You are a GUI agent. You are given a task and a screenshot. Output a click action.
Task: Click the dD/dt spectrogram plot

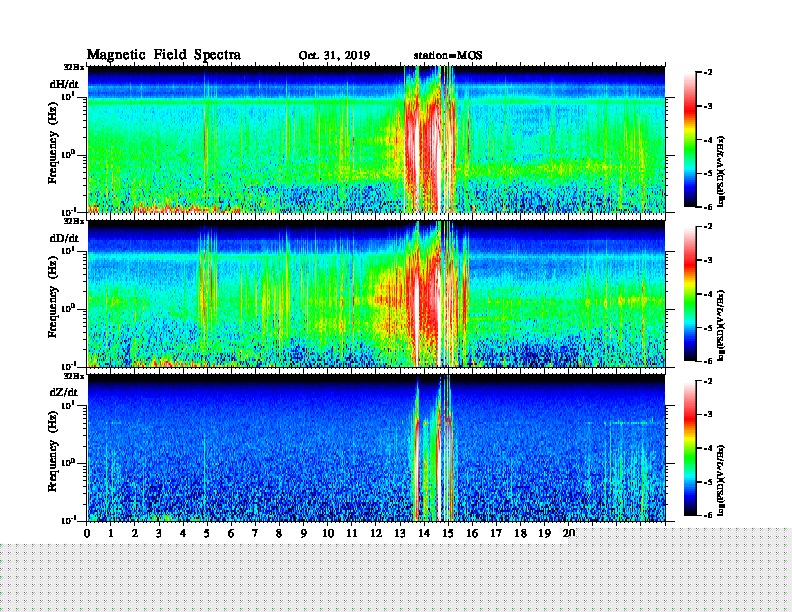pyautogui.click(x=376, y=294)
